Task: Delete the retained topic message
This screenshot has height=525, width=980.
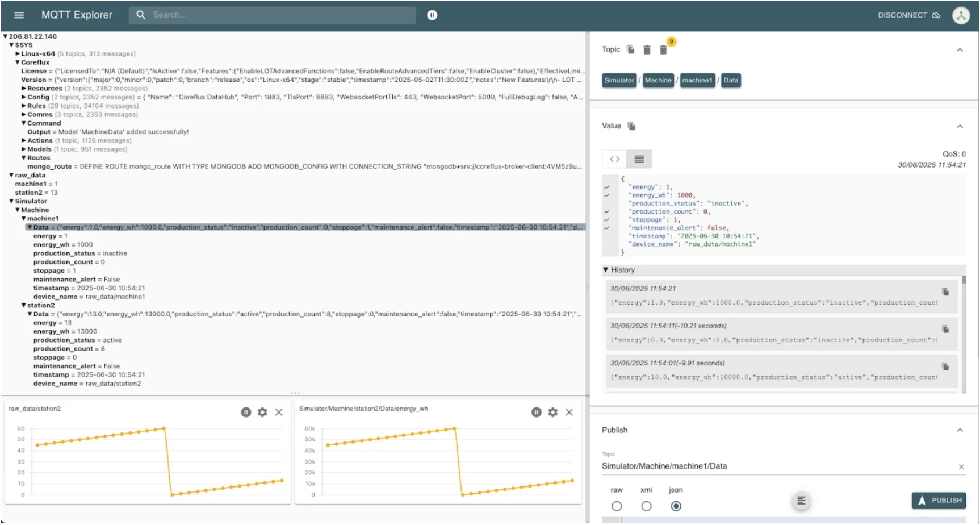Action: click(x=647, y=49)
